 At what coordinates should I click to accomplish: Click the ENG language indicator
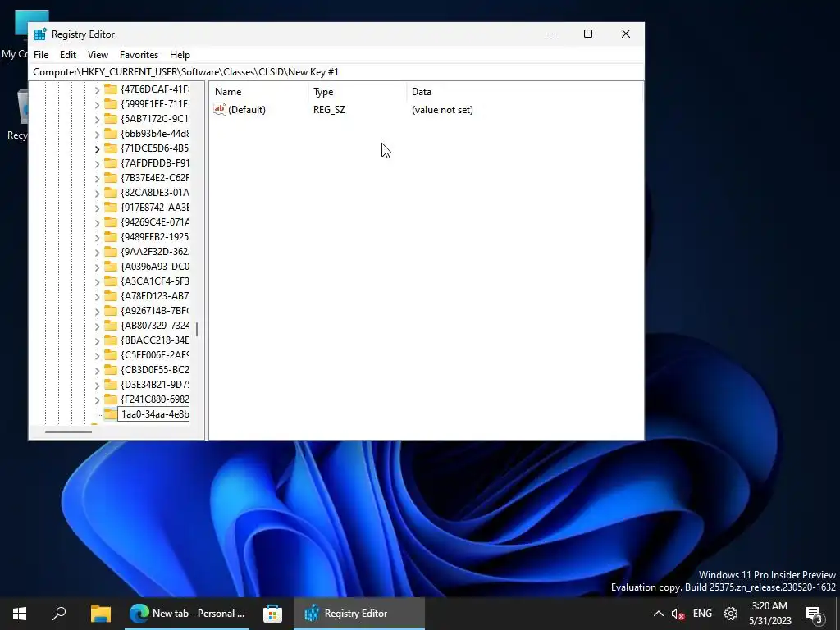click(x=702, y=614)
